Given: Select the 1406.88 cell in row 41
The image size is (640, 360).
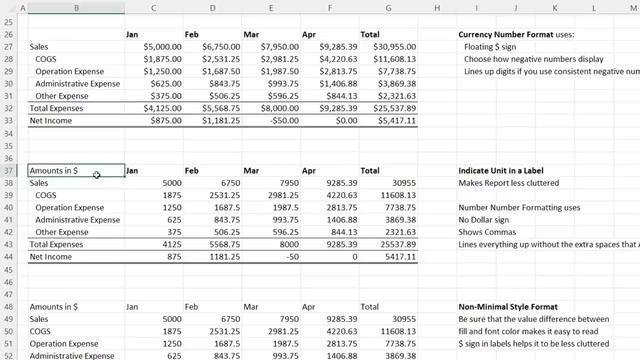Looking at the screenshot, I should [x=330, y=220].
